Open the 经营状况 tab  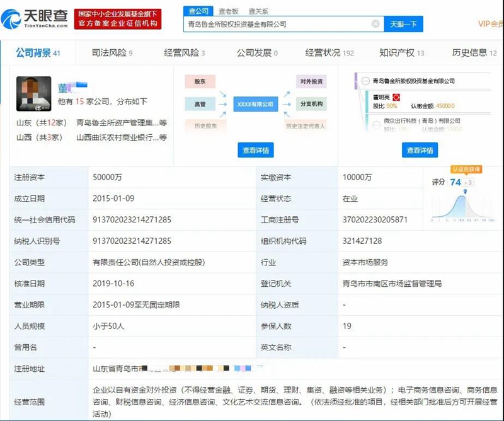329,53
